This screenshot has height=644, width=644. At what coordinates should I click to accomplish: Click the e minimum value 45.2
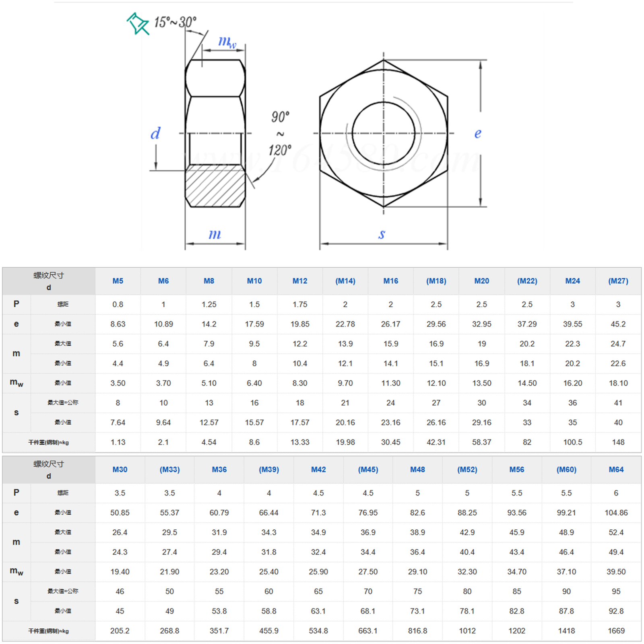click(618, 324)
